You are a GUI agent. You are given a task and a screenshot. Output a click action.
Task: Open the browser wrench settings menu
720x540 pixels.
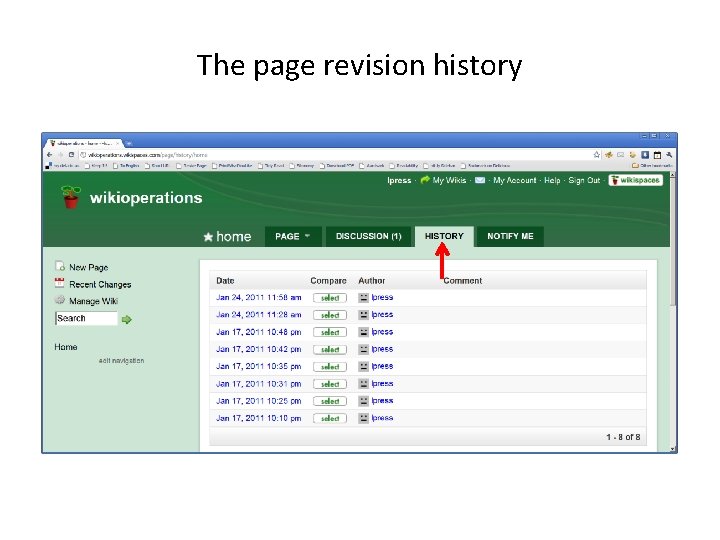click(669, 155)
